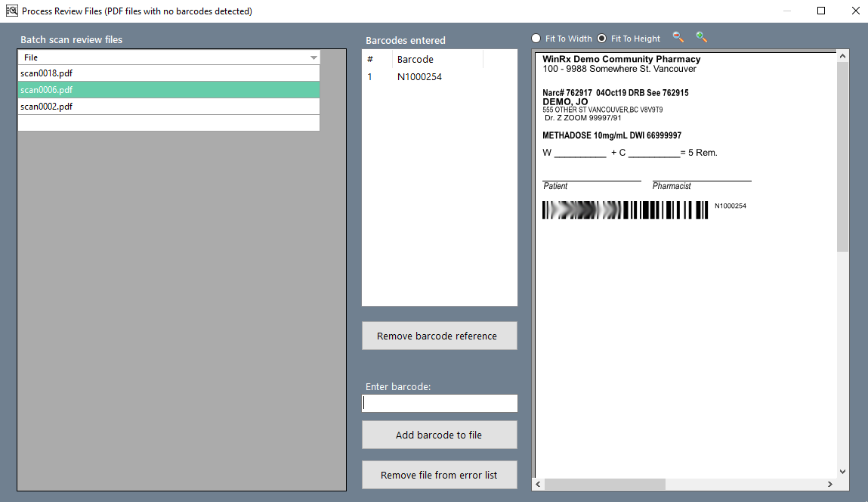Click the Barcode column header

(437, 59)
